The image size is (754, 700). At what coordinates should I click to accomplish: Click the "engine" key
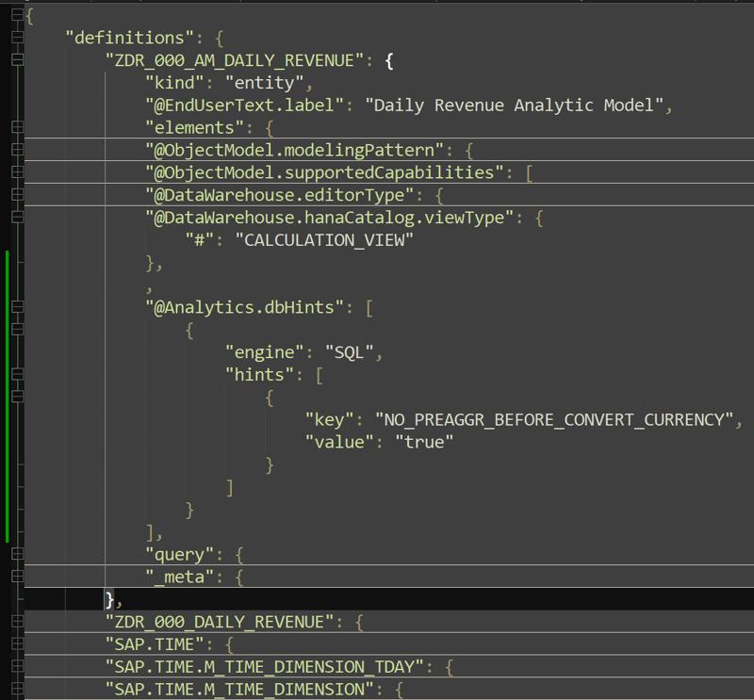coord(264,352)
